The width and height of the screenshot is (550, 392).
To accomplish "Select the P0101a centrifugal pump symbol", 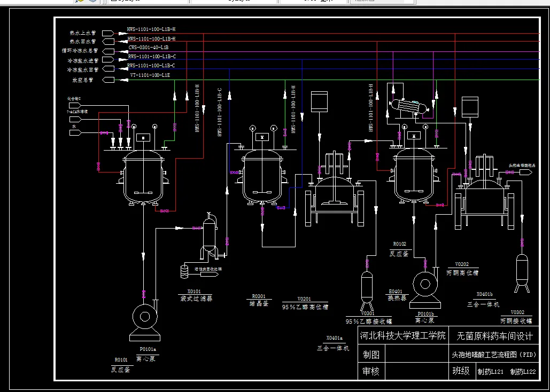I will tap(145, 320).
